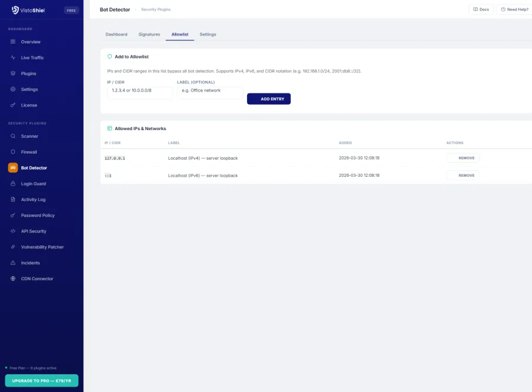The height and width of the screenshot is (392, 532).
Task: Open the Vulnerability Patcher plugin icon
Action: tap(13, 247)
